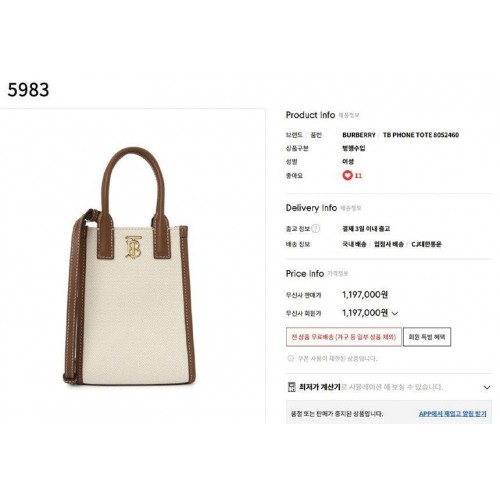The width and height of the screenshot is (500, 500).
Task: Click the 입점사 배송 delivery text
Action: pyautogui.click(x=389, y=244)
